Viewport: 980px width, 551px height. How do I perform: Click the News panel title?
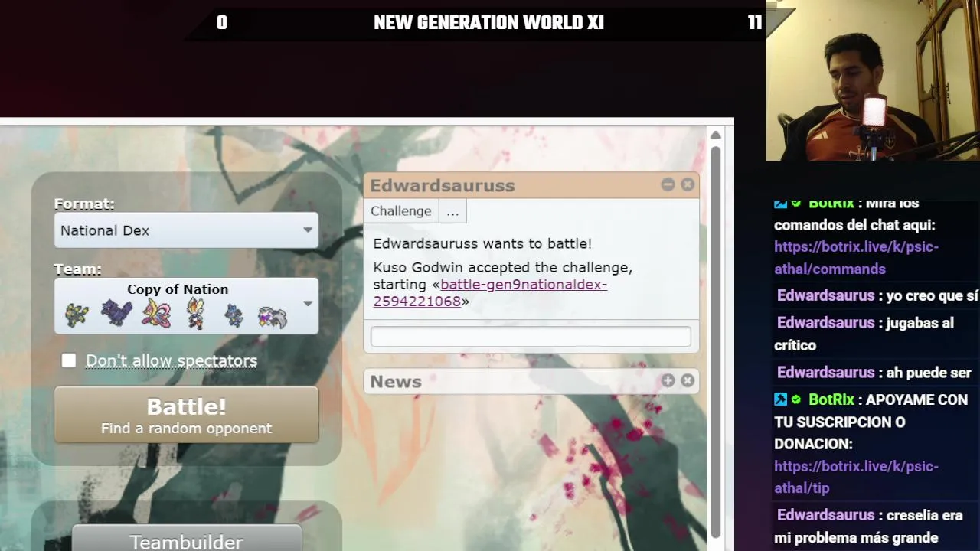396,381
